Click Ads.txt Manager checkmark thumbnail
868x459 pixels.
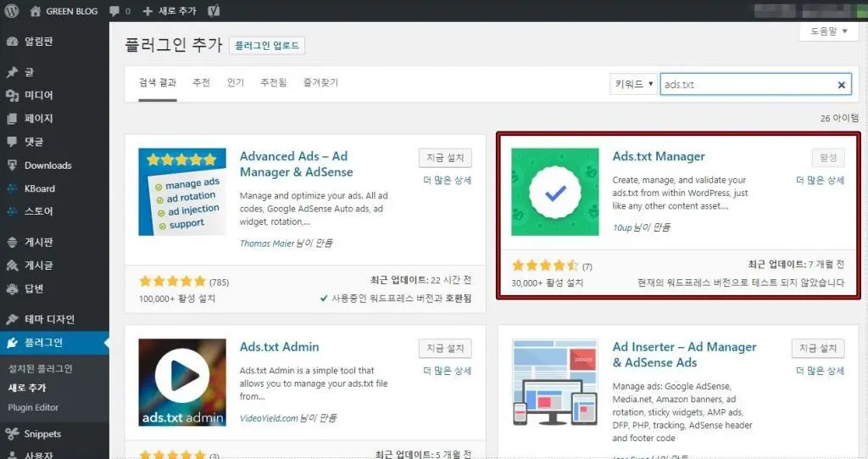click(554, 192)
